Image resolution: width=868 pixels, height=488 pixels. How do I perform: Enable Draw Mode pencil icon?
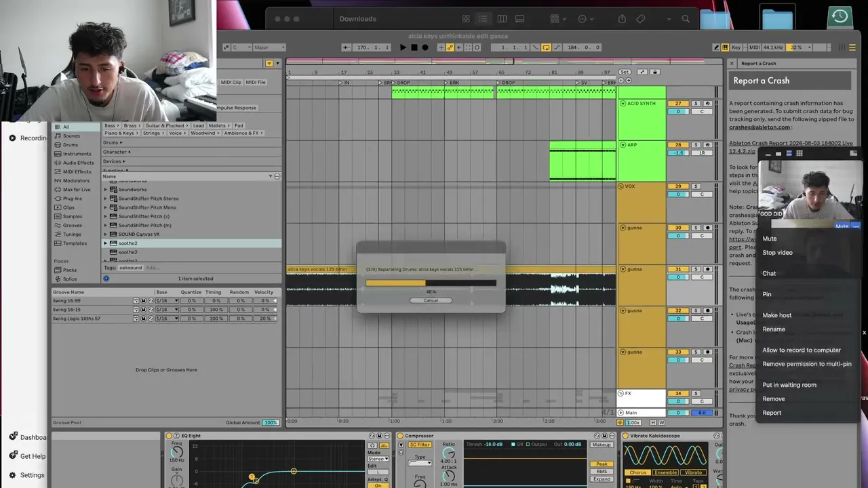pos(716,47)
